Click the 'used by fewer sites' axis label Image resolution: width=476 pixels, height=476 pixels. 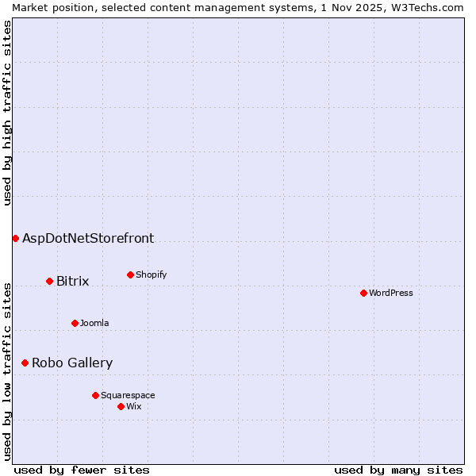pos(82,470)
